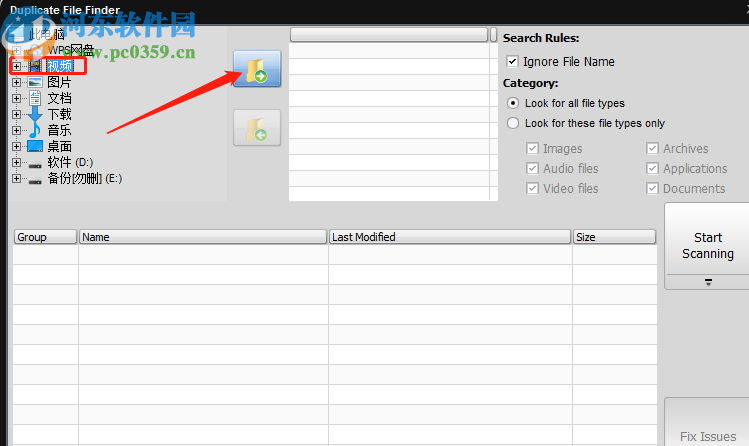
Task: Sort results by Group column
Action: 45,237
